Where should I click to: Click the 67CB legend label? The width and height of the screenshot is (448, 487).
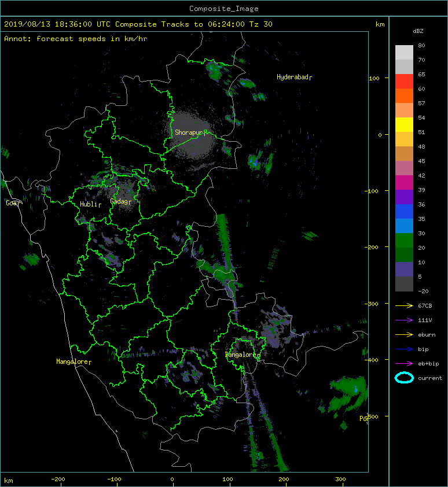pyautogui.click(x=425, y=305)
